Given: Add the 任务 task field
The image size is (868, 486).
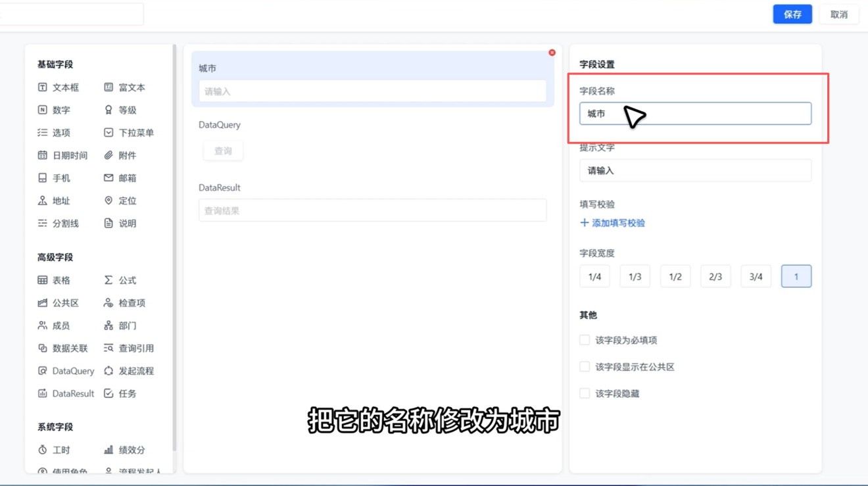Looking at the screenshot, I should coord(120,394).
